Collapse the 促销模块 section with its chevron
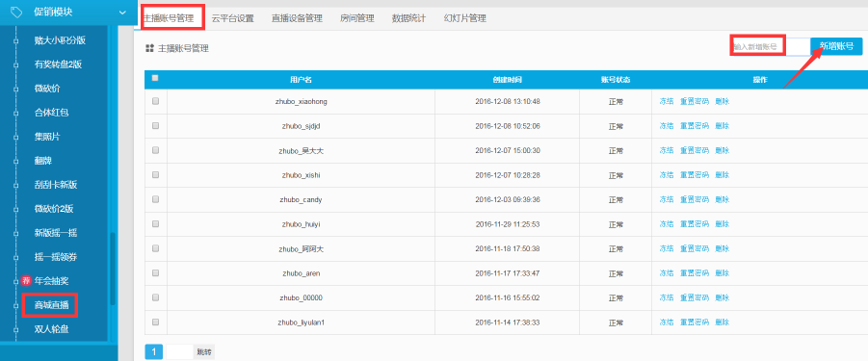 pos(122,13)
